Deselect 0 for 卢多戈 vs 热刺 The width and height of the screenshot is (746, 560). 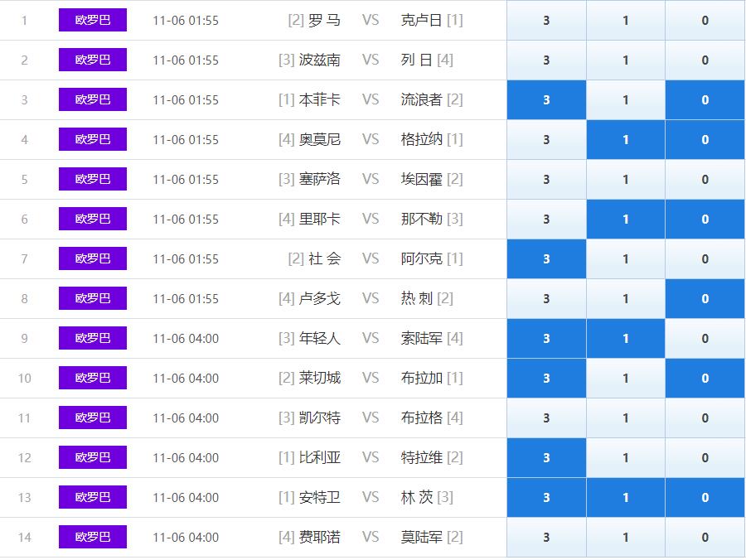point(705,298)
